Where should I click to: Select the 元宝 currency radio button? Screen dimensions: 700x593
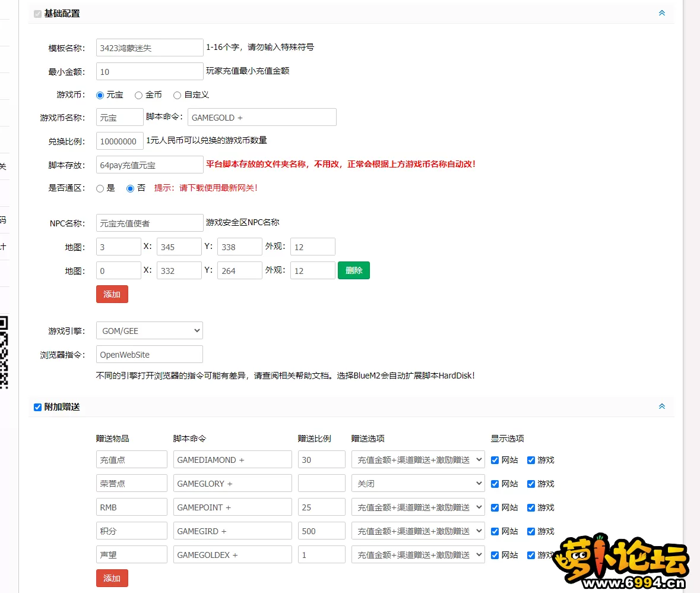coord(100,95)
